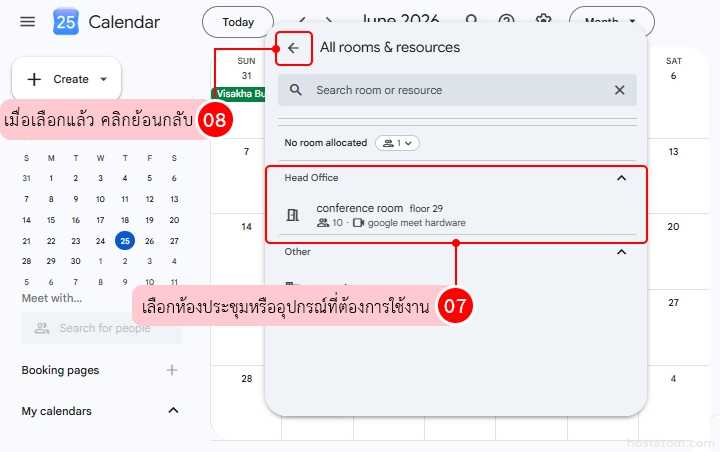Viewport: 720px width, 452px height.
Task: Select the conference room floor 29
Action: click(457, 215)
